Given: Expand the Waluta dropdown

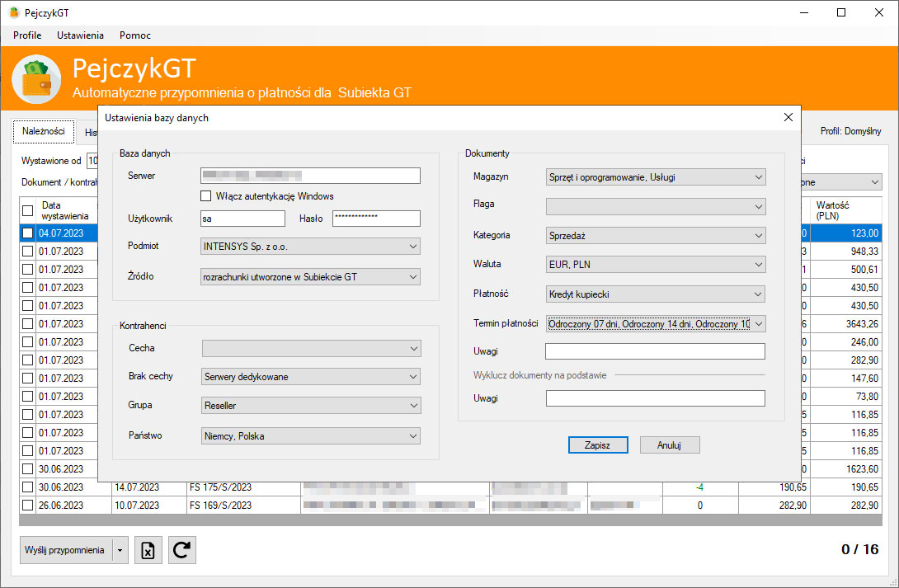Looking at the screenshot, I should pyautogui.click(x=656, y=264).
